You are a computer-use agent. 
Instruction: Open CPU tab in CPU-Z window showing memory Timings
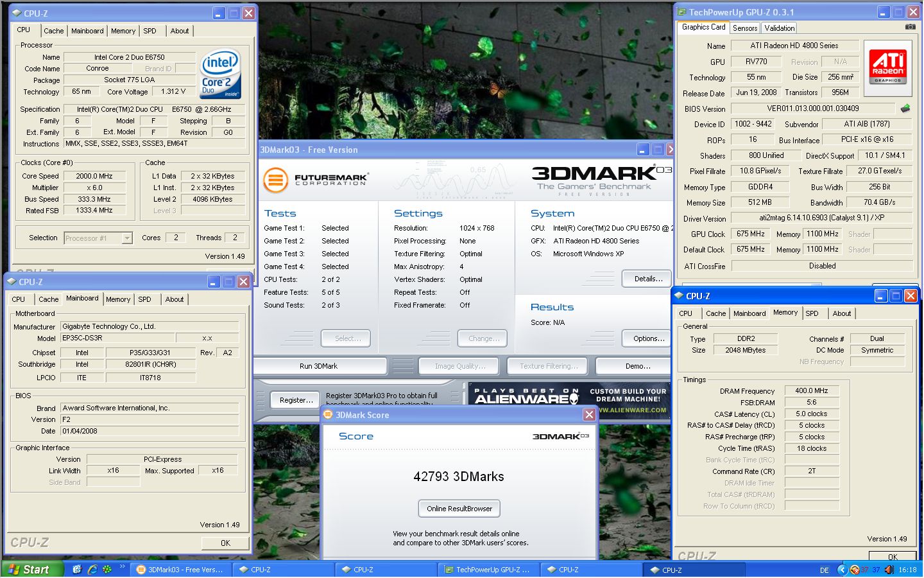coord(686,313)
